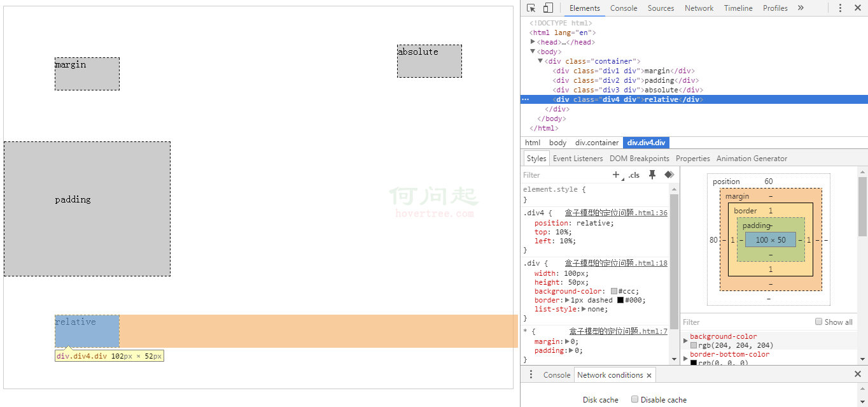Activate the inspect element picker icon
Viewport: 868px width, 407px height.
pos(531,8)
